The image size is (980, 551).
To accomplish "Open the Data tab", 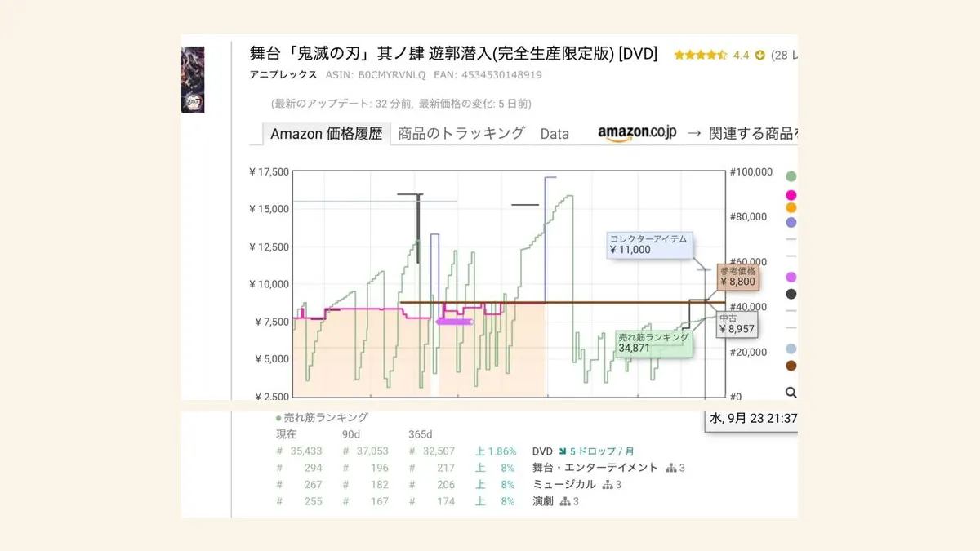I will [555, 134].
